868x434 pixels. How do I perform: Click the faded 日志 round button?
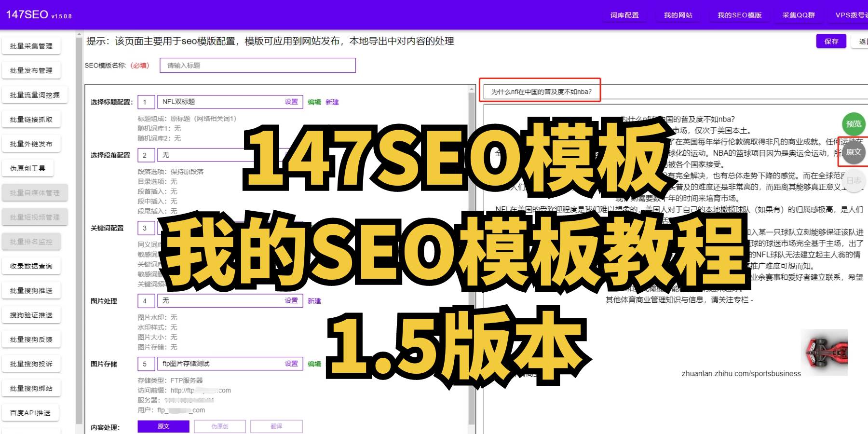854,180
